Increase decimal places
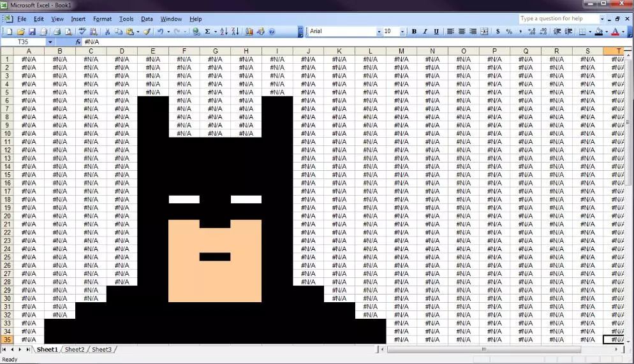634x364 pixels. 532,31
